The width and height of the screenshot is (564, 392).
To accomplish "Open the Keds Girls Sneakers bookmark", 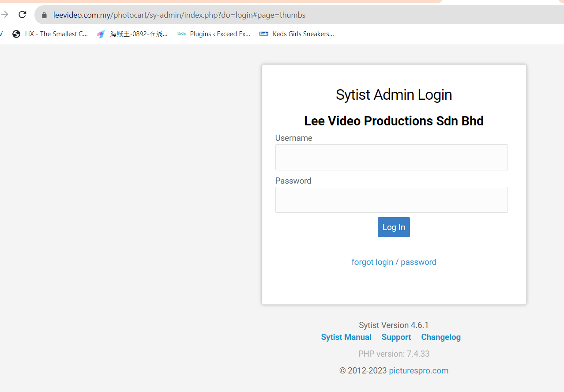I will pos(297,34).
